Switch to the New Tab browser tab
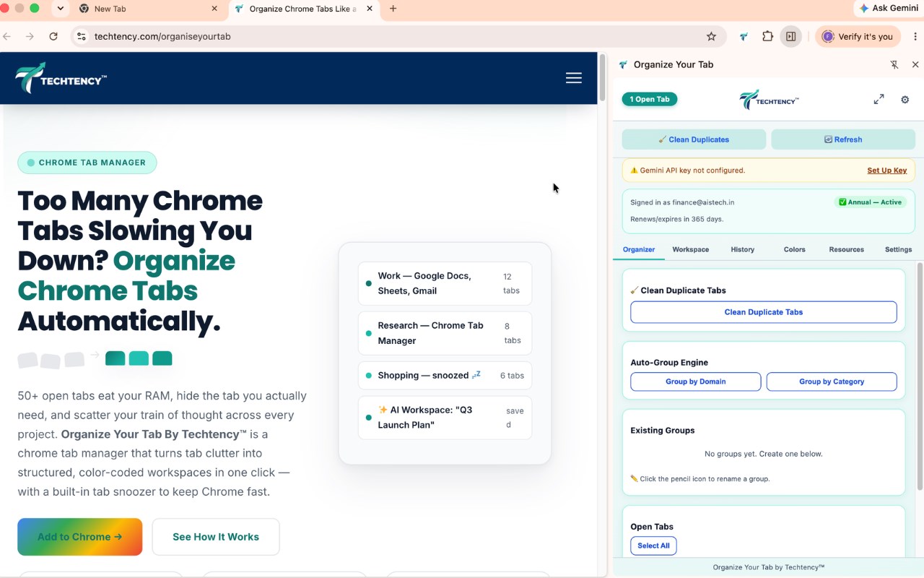 pos(149,9)
